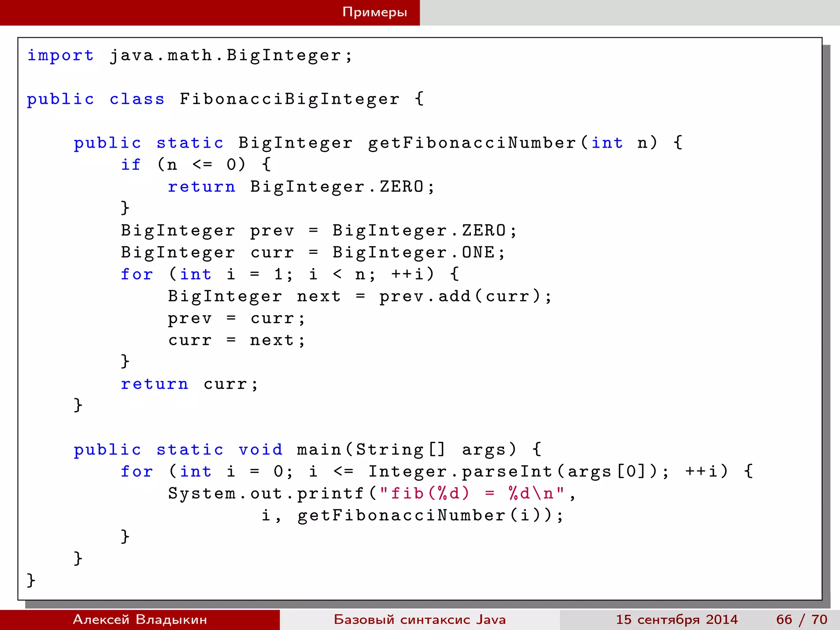Click the "public class" keywords
This screenshot has height=630, width=840.
tap(96, 99)
